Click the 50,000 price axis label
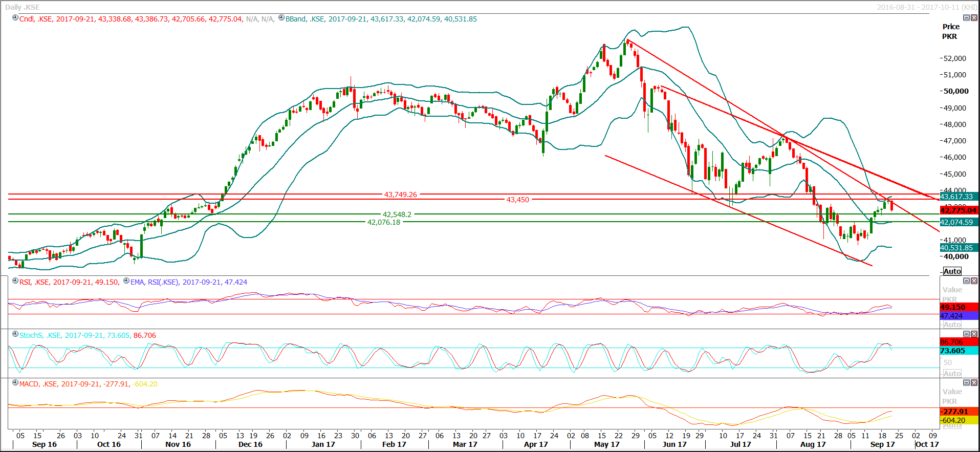Screen dimensions: 980x452 (x=956, y=91)
